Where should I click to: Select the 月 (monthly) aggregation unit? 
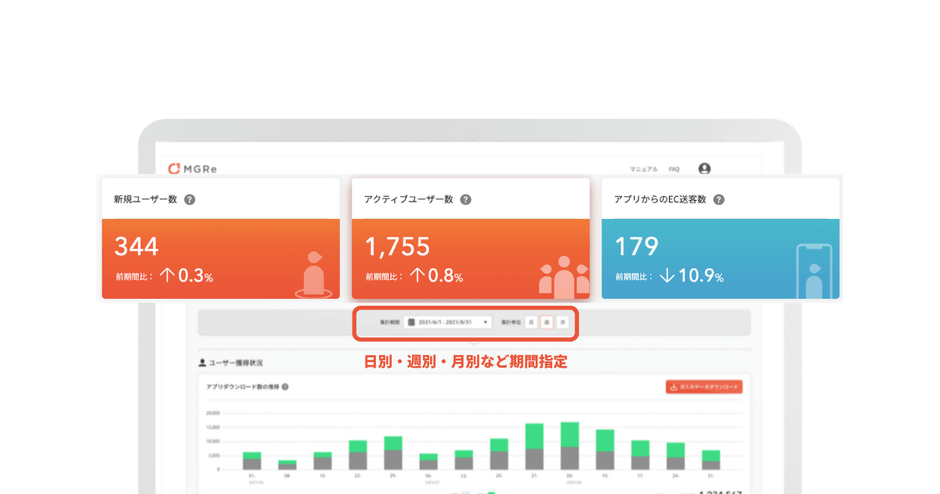tap(563, 322)
